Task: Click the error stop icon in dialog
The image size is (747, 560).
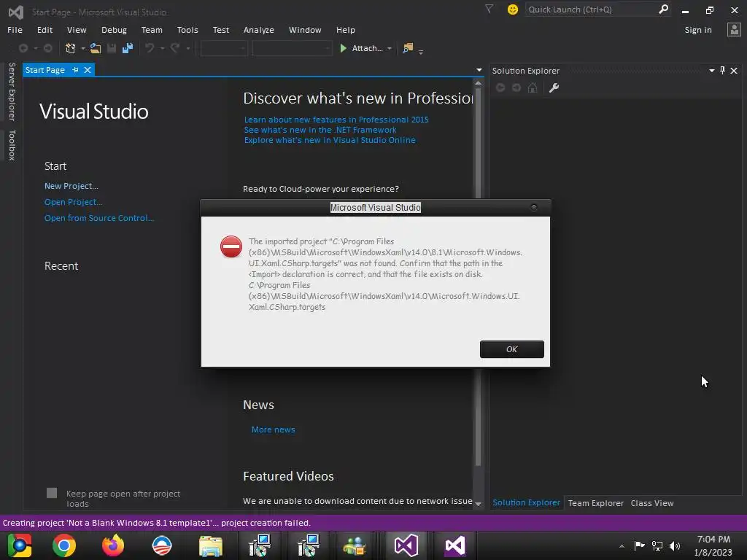Action: (x=231, y=246)
